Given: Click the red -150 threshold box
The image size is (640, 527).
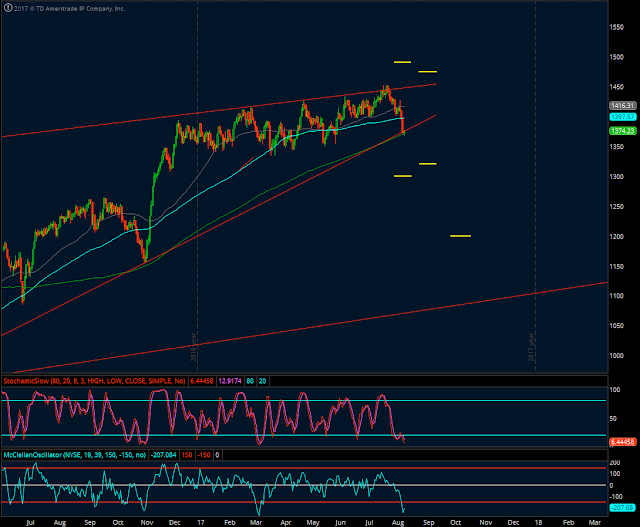Looking at the screenshot, I should point(204,455).
